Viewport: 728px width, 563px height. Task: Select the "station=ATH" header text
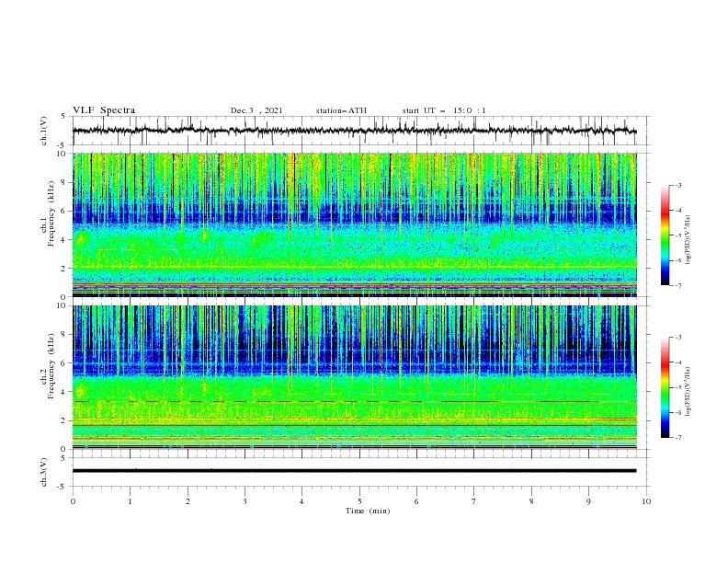(x=341, y=110)
